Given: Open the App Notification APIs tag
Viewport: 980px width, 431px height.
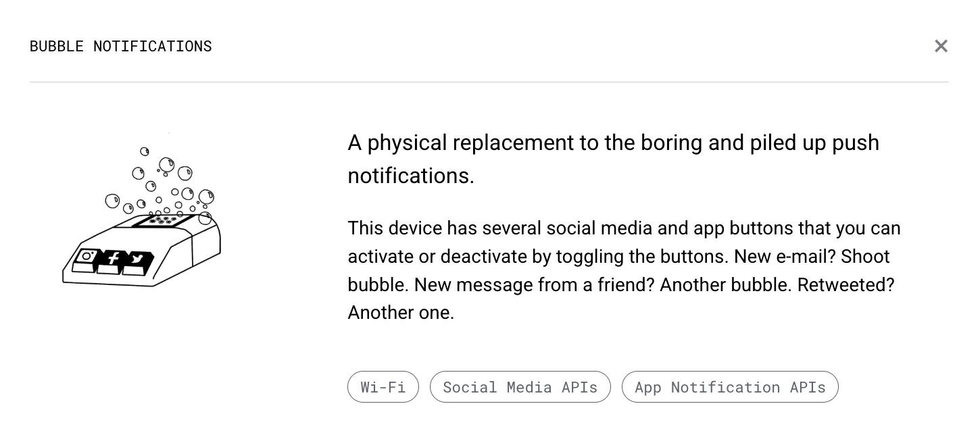Looking at the screenshot, I should (730, 386).
